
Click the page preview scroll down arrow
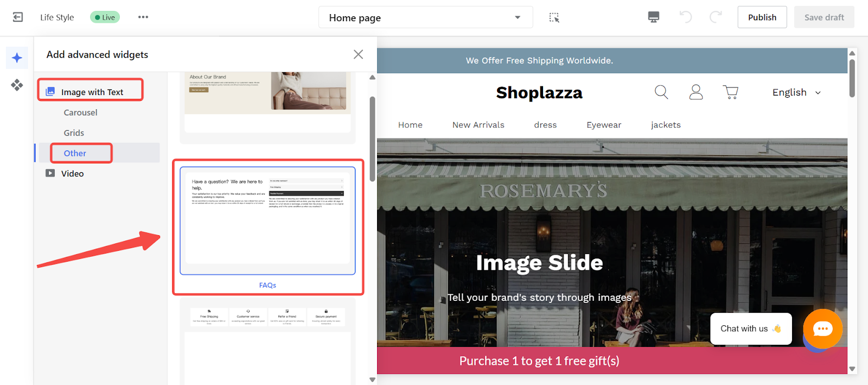tap(852, 369)
